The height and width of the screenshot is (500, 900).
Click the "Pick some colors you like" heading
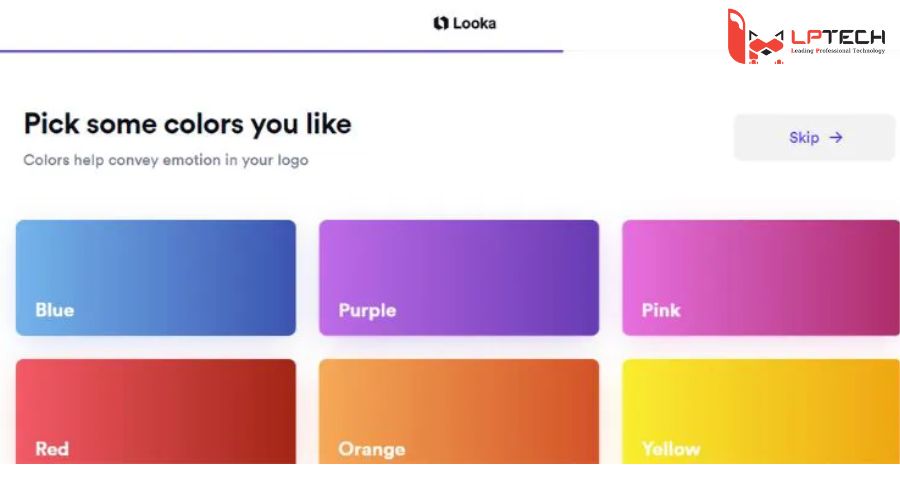point(187,125)
